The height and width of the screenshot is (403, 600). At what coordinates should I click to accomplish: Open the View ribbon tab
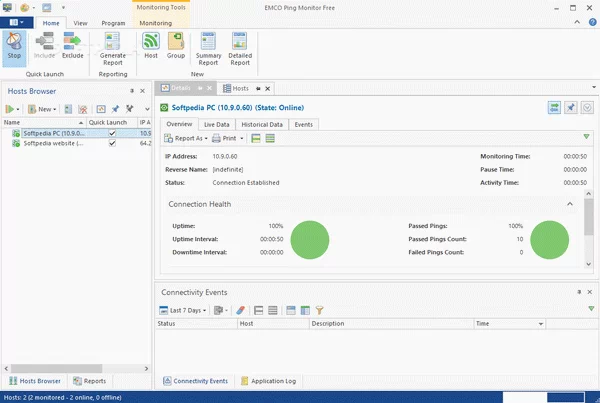pos(80,22)
